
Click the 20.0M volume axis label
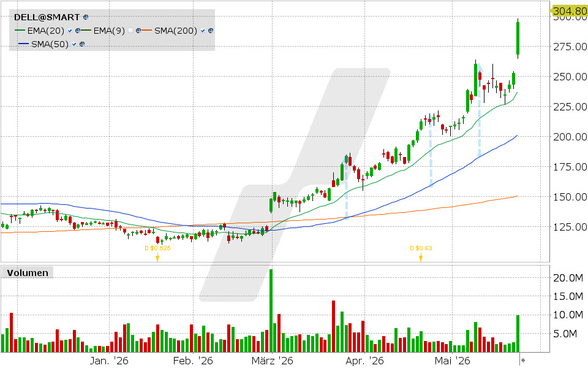click(568, 278)
